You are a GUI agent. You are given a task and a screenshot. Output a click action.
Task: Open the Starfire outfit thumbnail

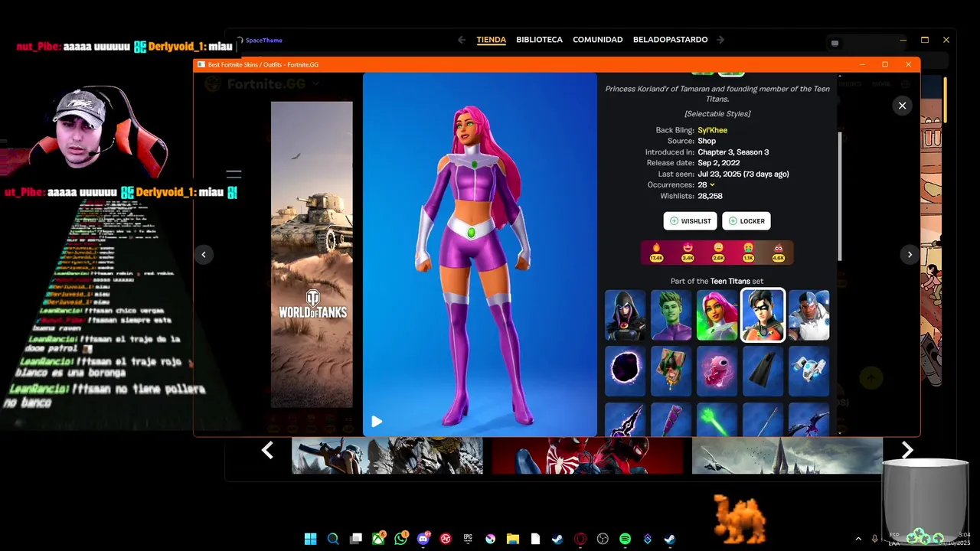717,315
